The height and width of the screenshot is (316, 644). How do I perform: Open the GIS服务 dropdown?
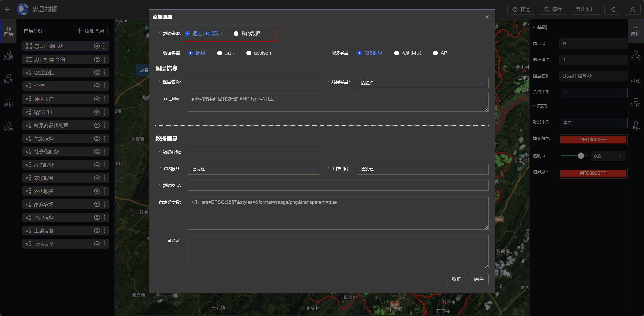[x=254, y=170]
